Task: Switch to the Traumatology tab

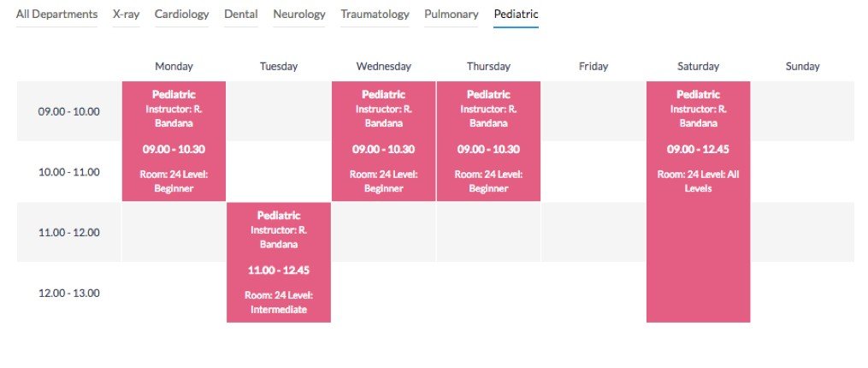Action: pos(375,15)
